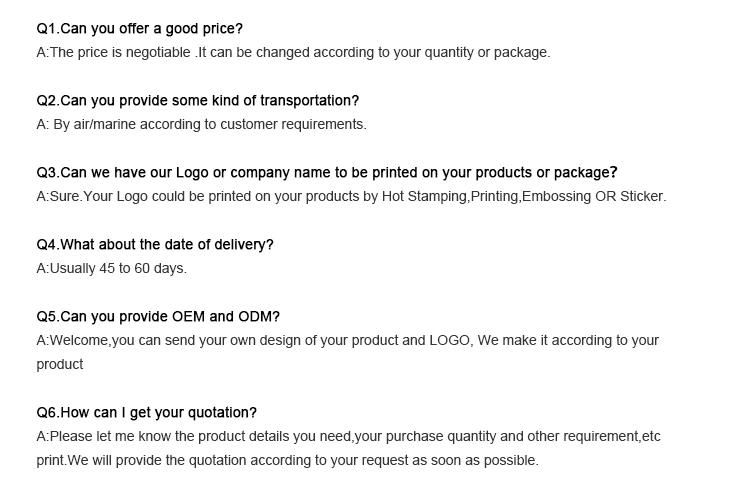Click the word 'Sticker' in the Q3 answer
This screenshot has height=492, width=750.
coord(641,197)
